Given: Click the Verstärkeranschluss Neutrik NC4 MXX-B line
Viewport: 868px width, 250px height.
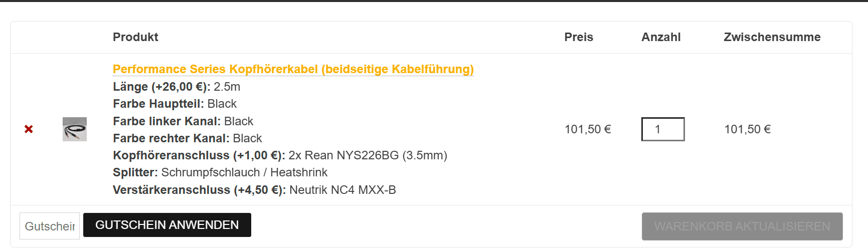Looking at the screenshot, I should coord(254,190).
